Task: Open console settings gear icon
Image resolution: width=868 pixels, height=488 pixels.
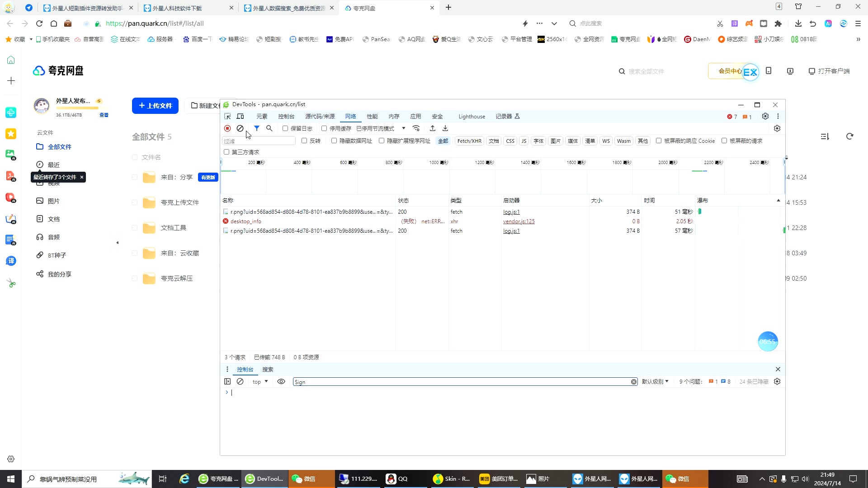Action: [x=777, y=382]
